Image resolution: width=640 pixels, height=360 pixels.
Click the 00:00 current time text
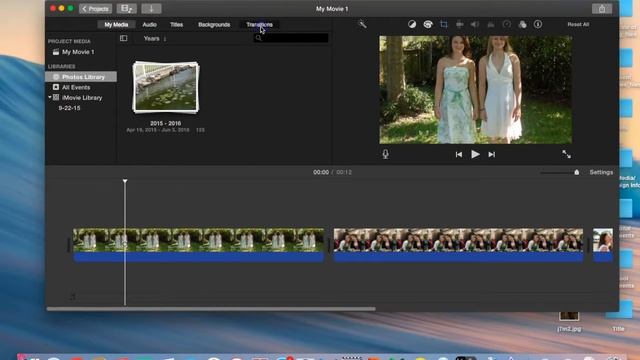point(321,172)
